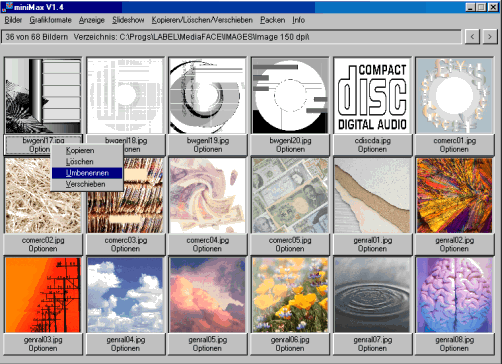Select the genral01.jpg torn paper thumbnail

(x=372, y=195)
